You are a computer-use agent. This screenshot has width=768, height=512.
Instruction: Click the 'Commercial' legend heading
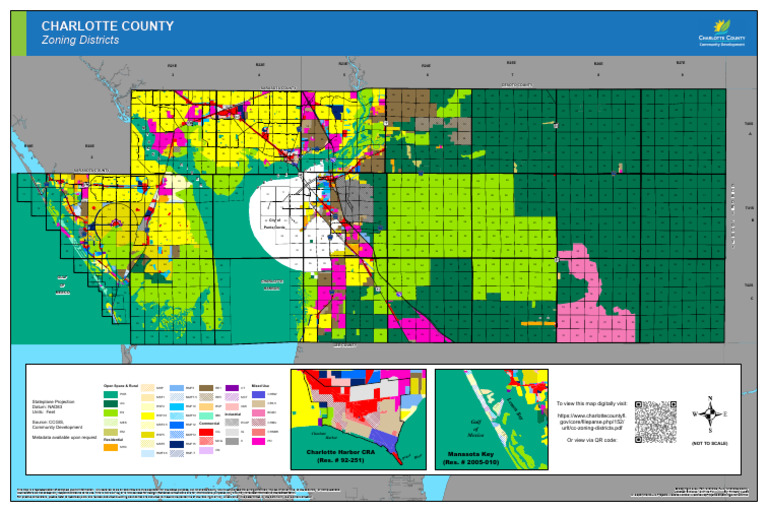point(209,424)
